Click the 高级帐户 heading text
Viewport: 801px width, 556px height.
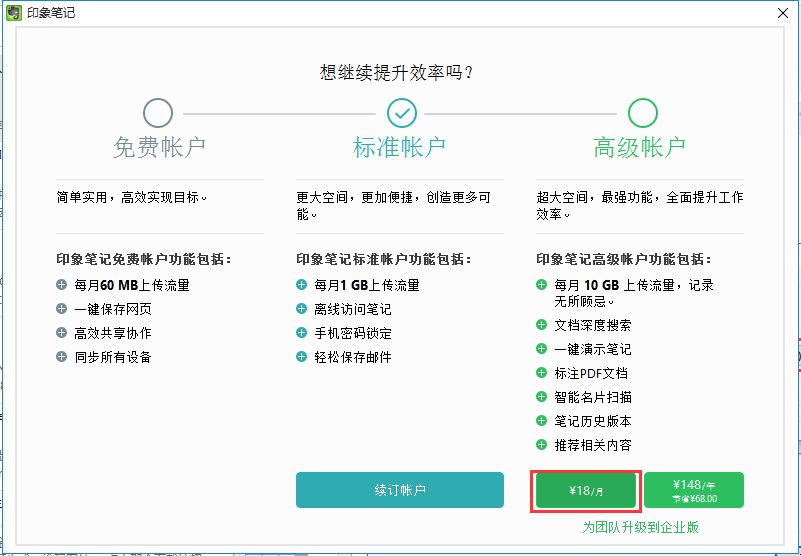coord(640,147)
